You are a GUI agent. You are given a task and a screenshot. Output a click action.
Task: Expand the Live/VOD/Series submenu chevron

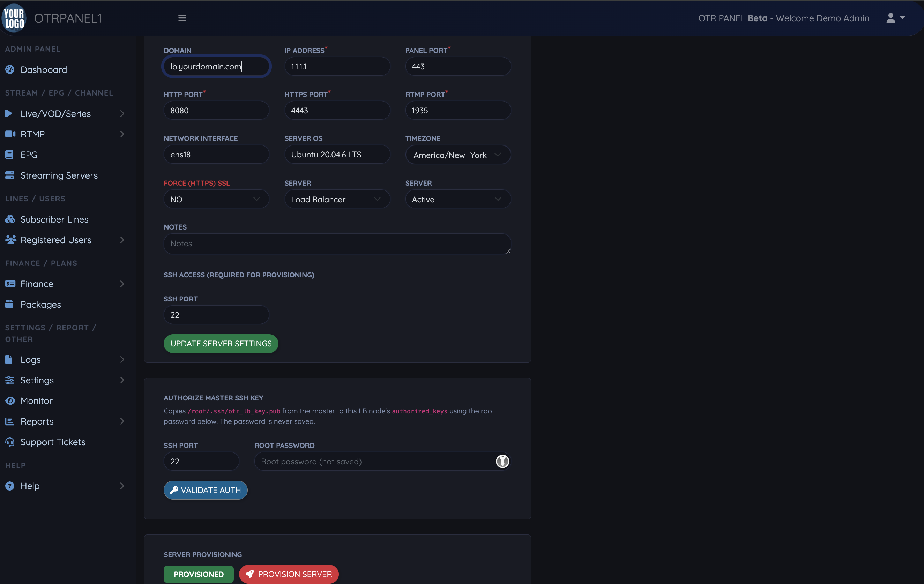coord(122,113)
